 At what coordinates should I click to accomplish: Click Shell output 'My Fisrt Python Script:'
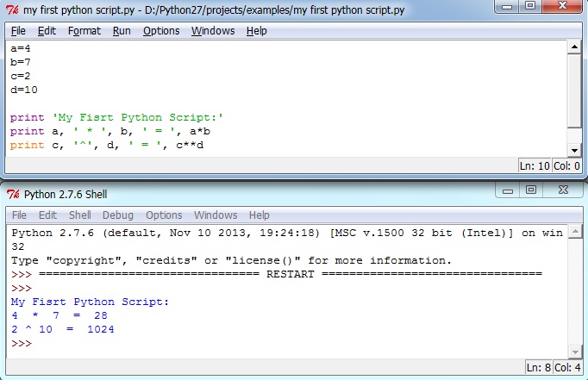[90, 302]
